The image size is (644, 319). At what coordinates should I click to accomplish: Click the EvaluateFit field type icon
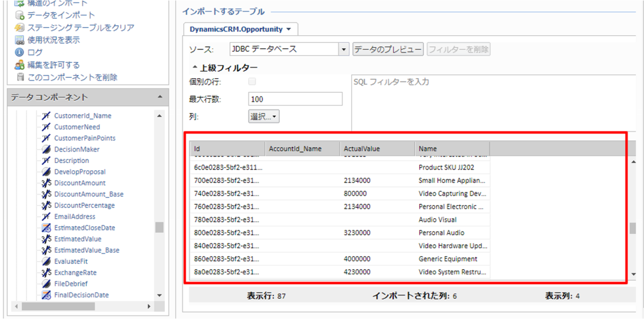click(46, 262)
